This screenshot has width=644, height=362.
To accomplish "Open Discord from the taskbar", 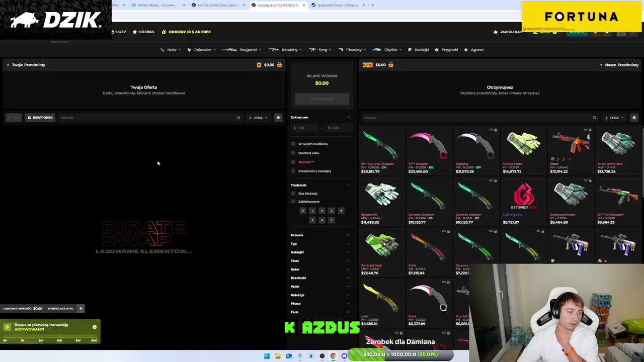I will tap(344, 356).
